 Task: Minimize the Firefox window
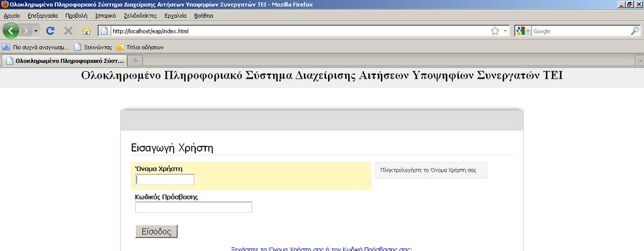(621, 4)
